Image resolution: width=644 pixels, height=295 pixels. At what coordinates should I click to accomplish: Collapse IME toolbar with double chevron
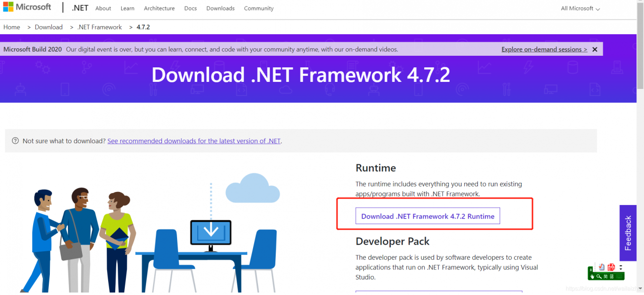591,270
